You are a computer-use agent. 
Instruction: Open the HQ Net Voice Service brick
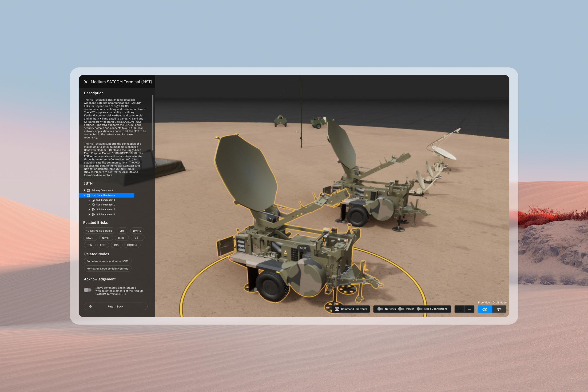(99, 231)
